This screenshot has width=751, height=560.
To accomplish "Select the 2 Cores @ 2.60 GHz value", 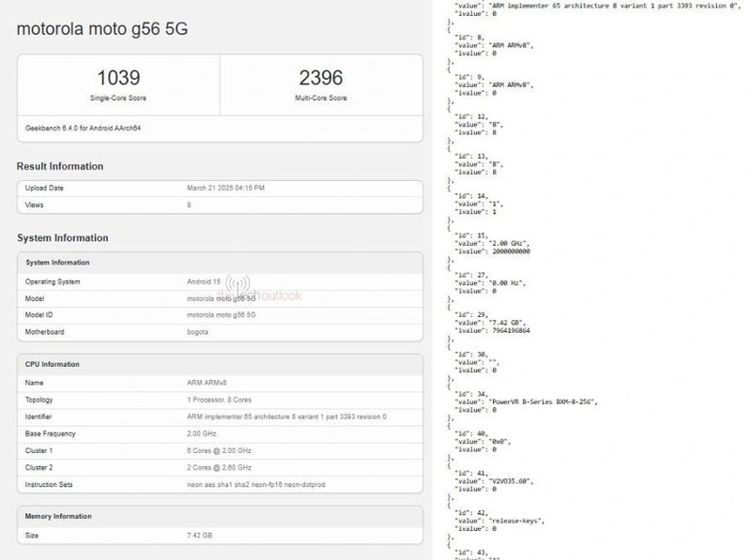I will tap(220, 468).
